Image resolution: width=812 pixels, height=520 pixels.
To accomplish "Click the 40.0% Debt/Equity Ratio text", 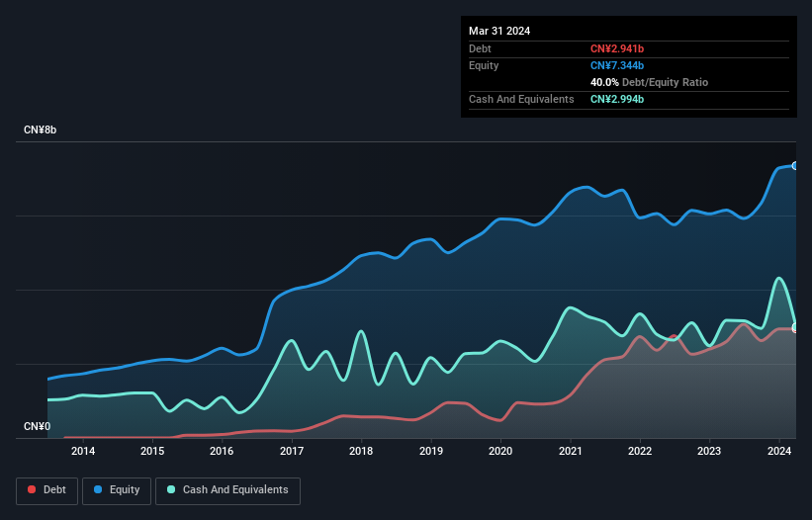I will (x=649, y=82).
